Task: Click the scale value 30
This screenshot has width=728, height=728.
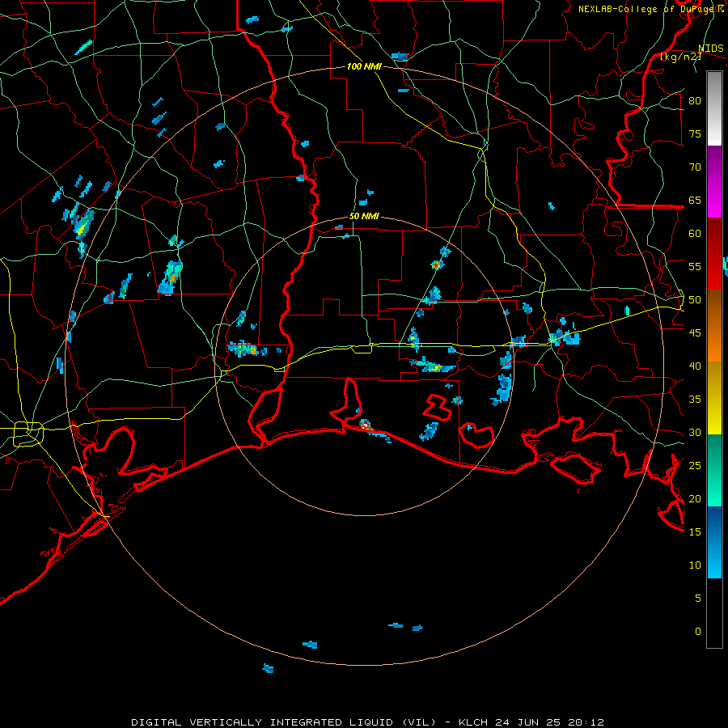Action: pyautogui.click(x=695, y=432)
